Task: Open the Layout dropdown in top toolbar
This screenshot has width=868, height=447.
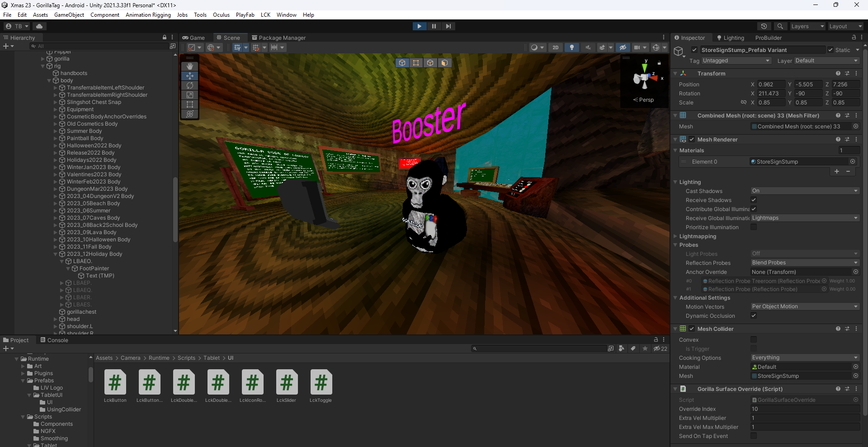Action: click(845, 26)
